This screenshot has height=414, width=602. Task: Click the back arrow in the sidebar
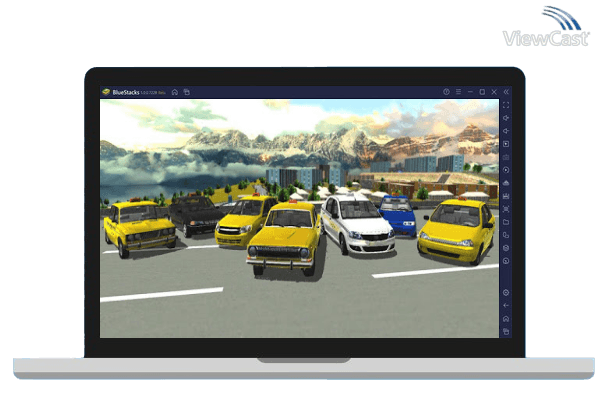[506, 306]
